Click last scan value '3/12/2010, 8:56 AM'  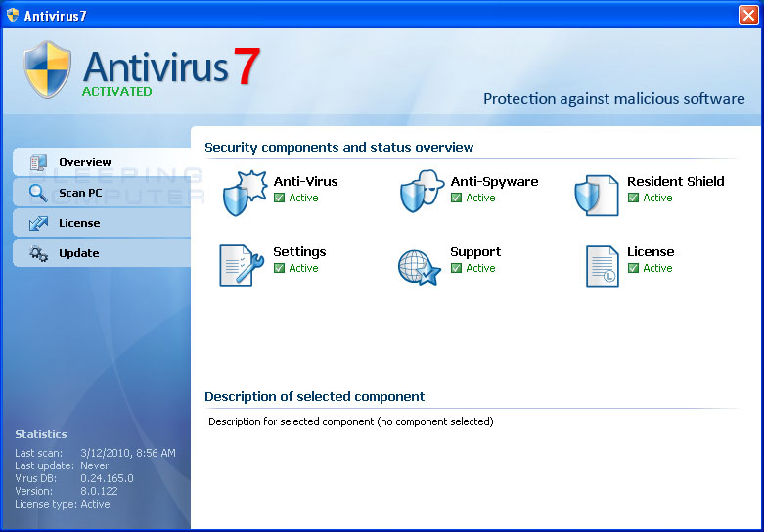tap(128, 453)
